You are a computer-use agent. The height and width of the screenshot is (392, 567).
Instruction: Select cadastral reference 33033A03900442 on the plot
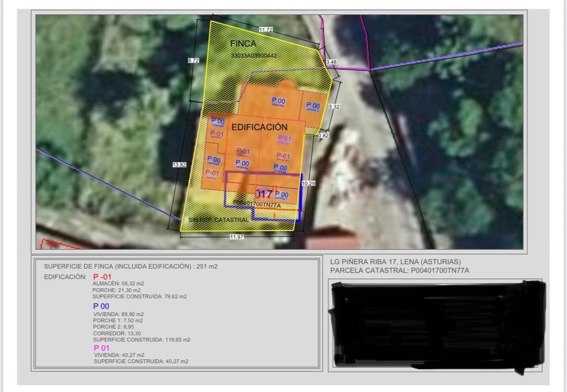(x=254, y=56)
